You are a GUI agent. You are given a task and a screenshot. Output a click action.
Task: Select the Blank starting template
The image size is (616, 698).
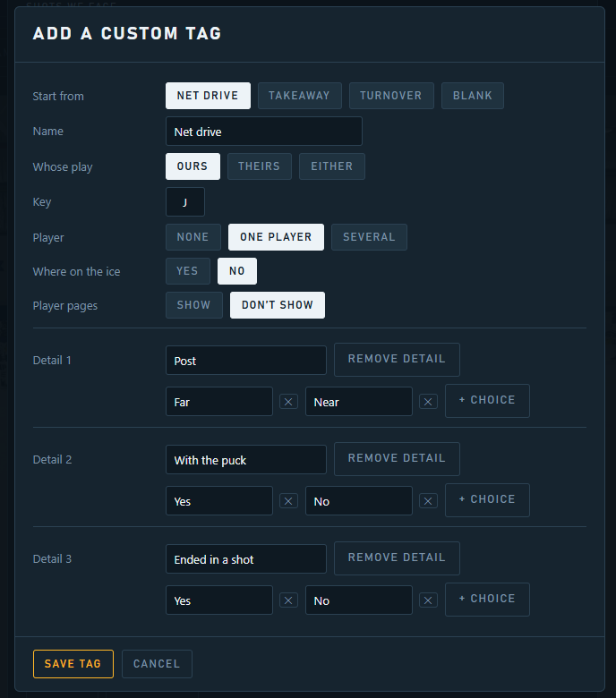(x=473, y=96)
